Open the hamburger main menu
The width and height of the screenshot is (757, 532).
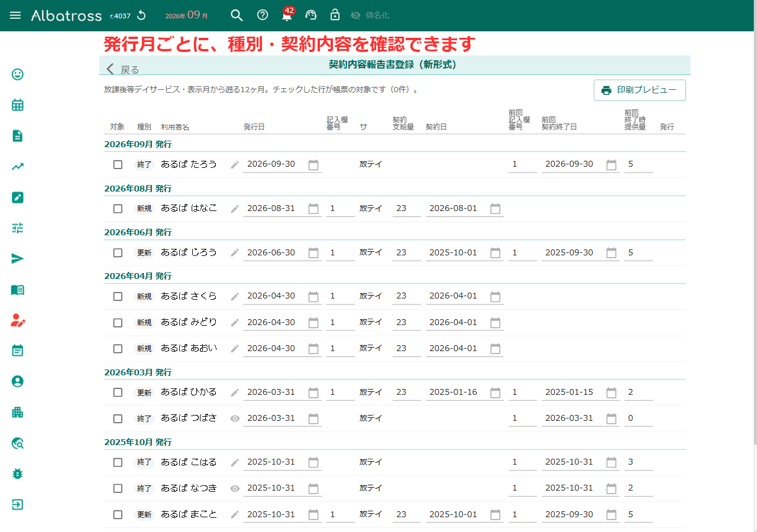pyautogui.click(x=15, y=15)
